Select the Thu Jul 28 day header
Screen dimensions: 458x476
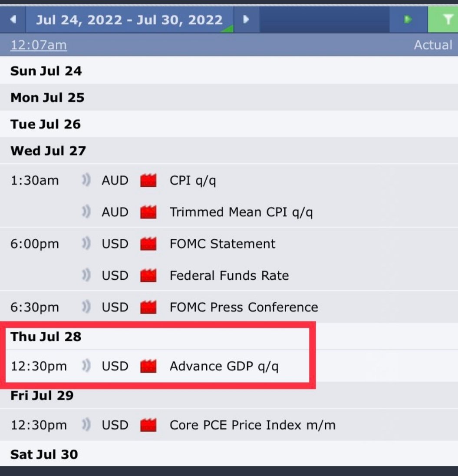pos(229,336)
